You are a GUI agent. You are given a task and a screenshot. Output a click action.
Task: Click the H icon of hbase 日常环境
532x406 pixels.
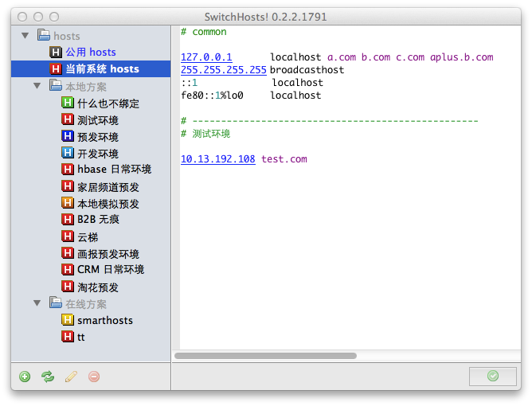(68, 170)
